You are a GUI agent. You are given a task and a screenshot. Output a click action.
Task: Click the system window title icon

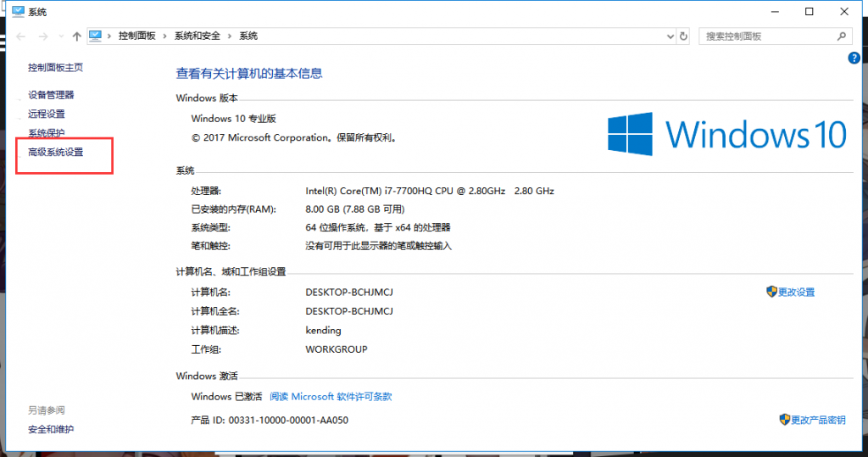(x=18, y=12)
